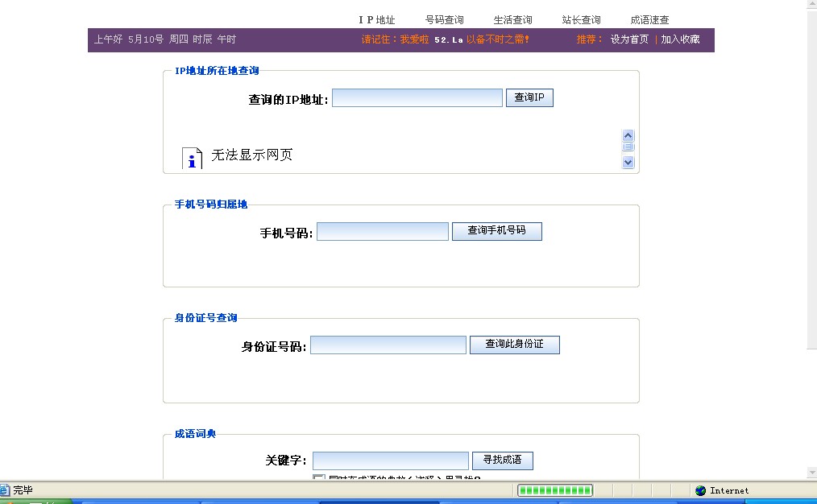The image size is (817, 504).
Task: Click the Internet zone globe icon
Action: tap(700, 490)
